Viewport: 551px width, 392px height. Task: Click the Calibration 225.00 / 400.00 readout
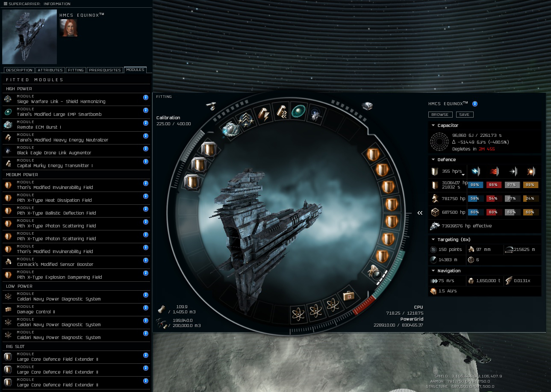[174, 121]
